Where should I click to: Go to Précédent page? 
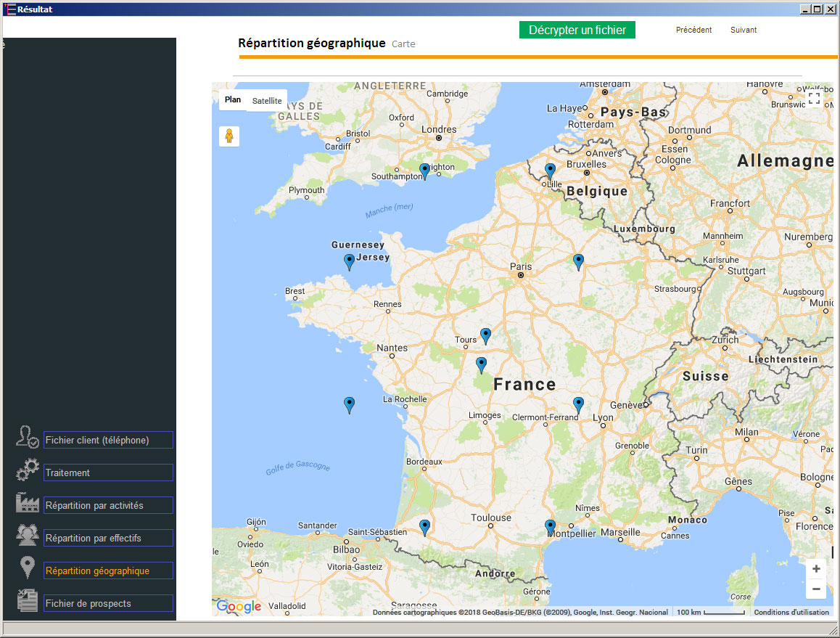(x=693, y=30)
